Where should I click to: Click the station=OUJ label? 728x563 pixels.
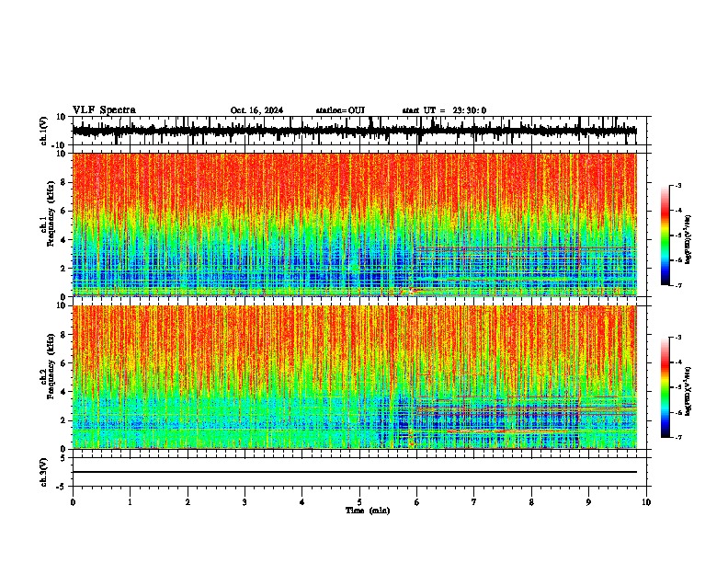(340, 110)
